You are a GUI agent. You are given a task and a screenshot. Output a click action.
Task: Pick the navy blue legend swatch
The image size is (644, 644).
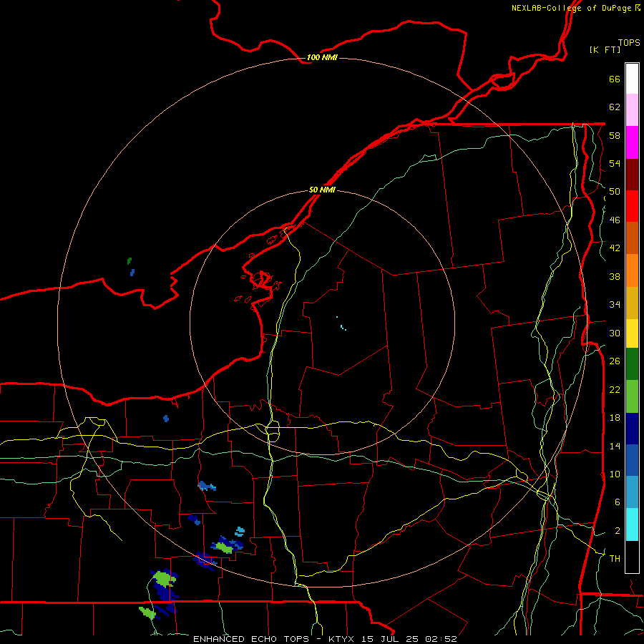pos(632,429)
